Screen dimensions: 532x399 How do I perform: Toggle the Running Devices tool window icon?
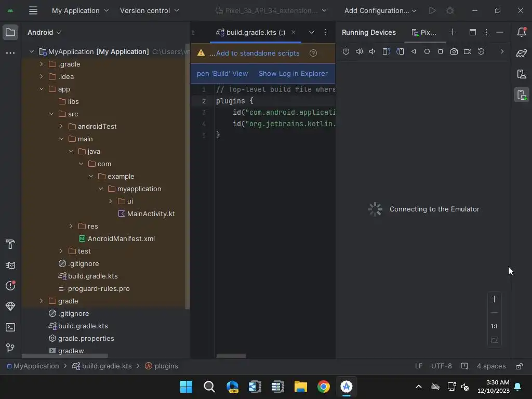[522, 95]
